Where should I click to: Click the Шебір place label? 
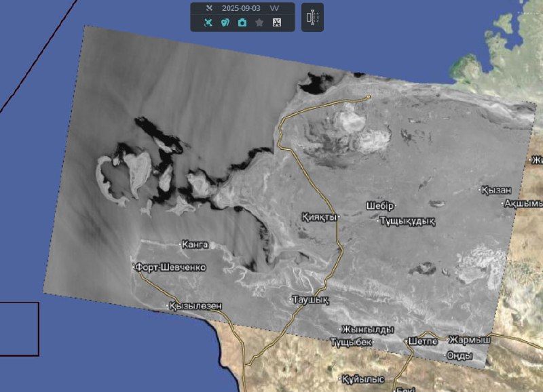pyautogui.click(x=380, y=205)
